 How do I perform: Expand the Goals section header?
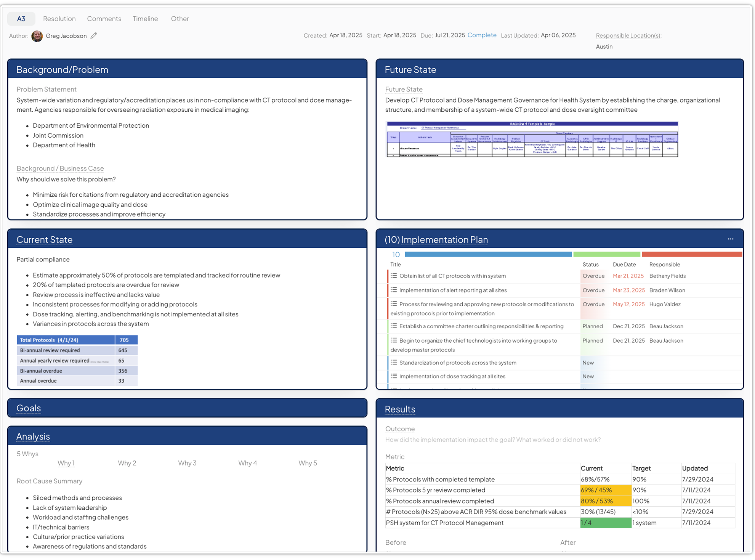tap(29, 408)
